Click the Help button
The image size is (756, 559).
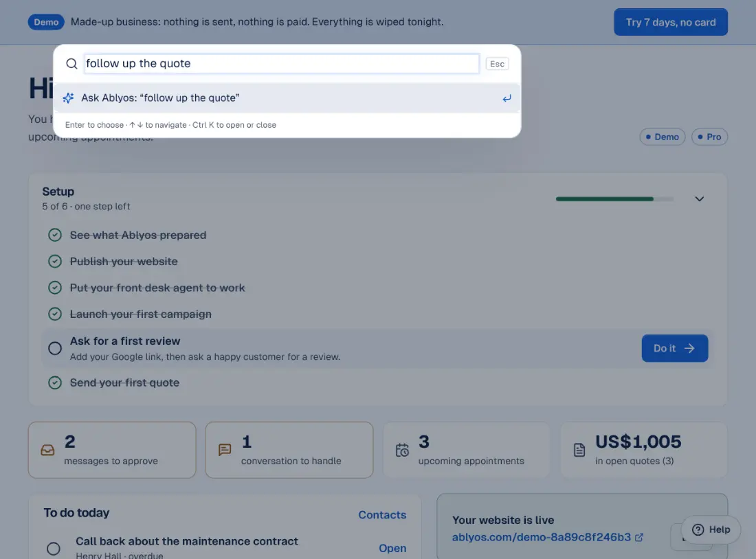tap(711, 529)
